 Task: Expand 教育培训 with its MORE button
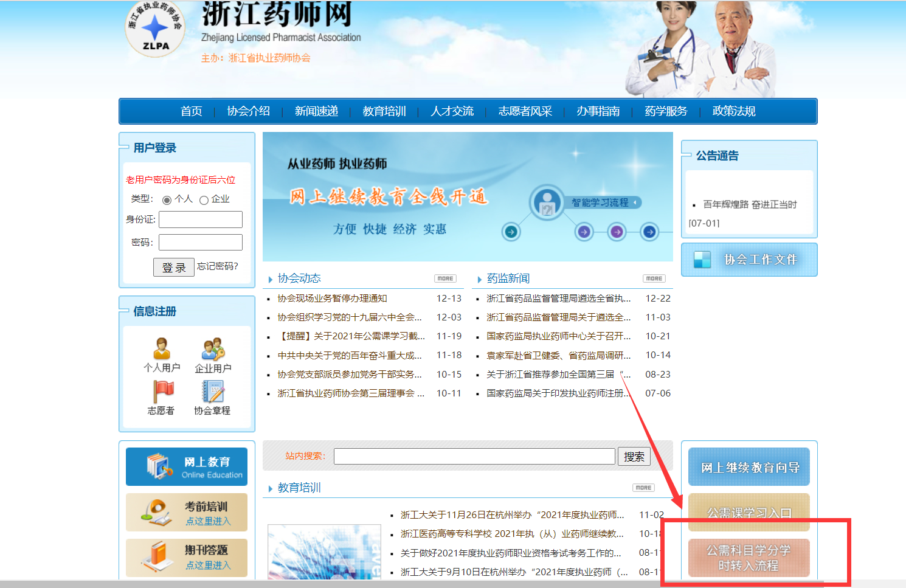pyautogui.click(x=643, y=488)
